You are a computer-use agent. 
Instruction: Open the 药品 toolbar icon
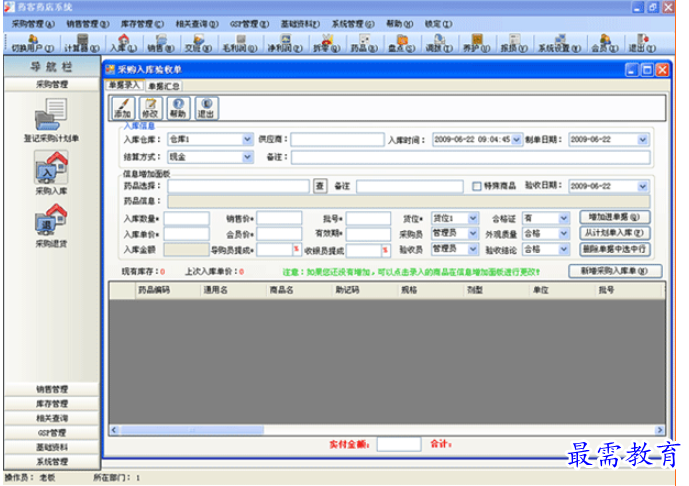pos(364,44)
